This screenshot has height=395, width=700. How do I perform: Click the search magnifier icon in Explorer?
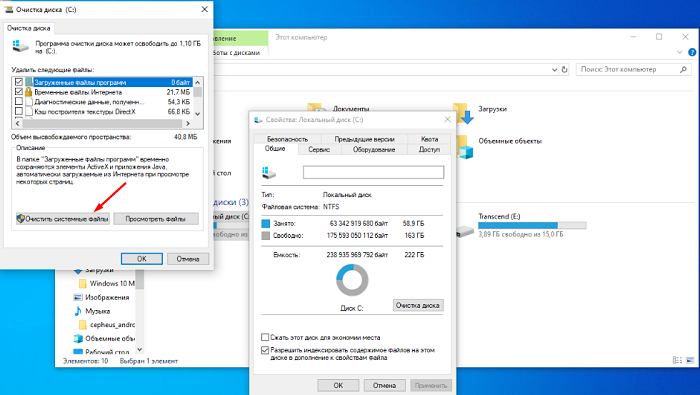pos(683,69)
